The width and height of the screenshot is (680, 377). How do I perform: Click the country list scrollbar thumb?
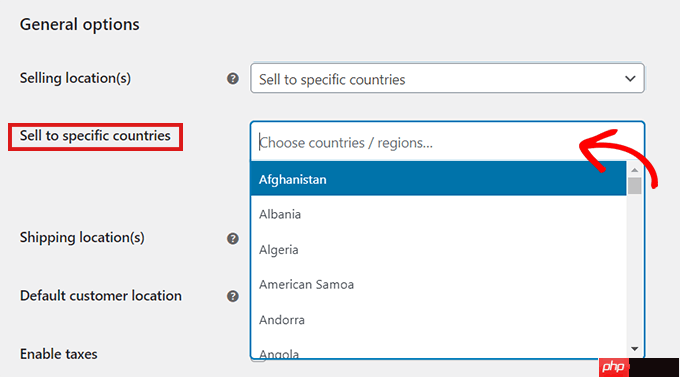(634, 186)
